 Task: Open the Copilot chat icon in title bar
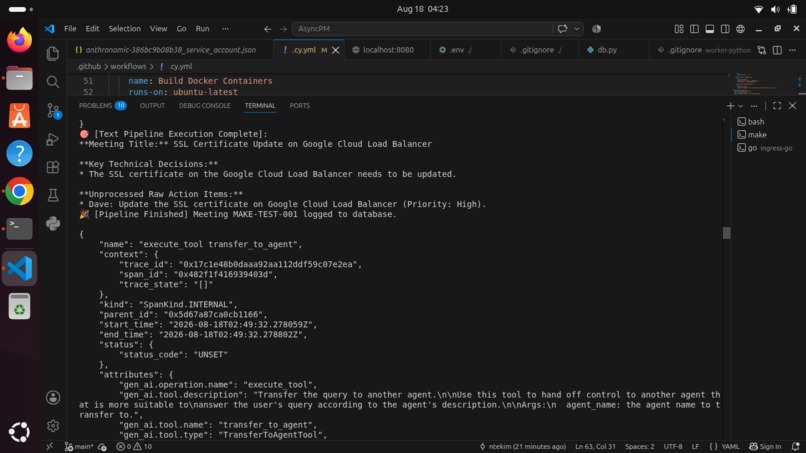562,29
